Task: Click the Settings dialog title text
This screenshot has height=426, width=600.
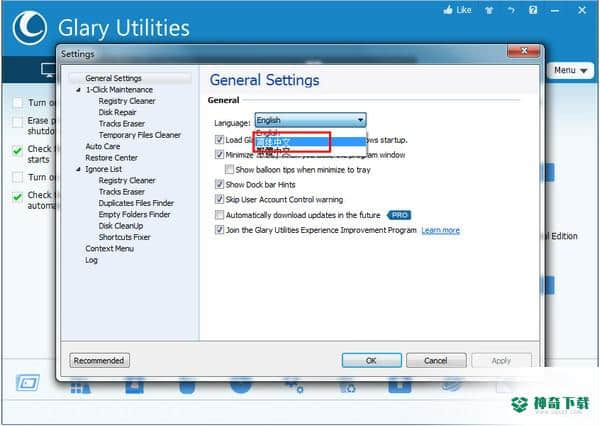Action: (x=77, y=54)
